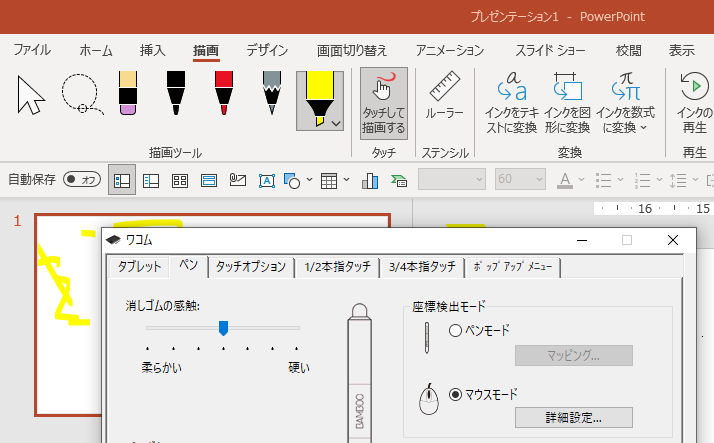Viewport: 714px width, 443px height.
Task: Click the Bamboo pen eraser tip image
Action: pos(360,311)
